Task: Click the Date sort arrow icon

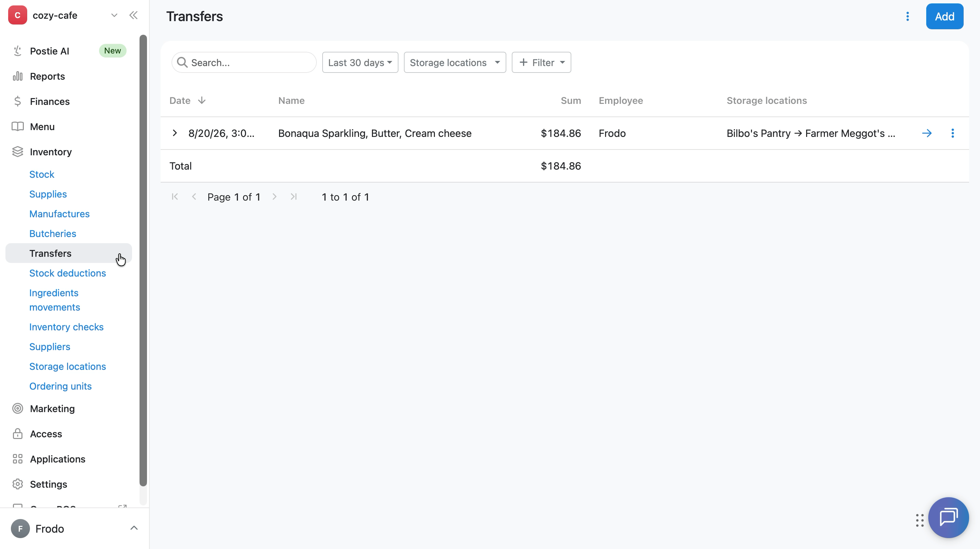Action: click(x=202, y=100)
